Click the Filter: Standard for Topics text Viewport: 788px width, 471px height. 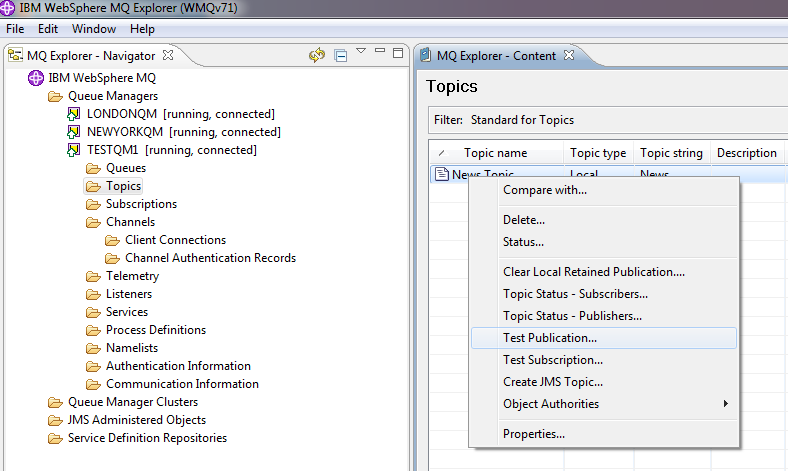[x=504, y=120]
